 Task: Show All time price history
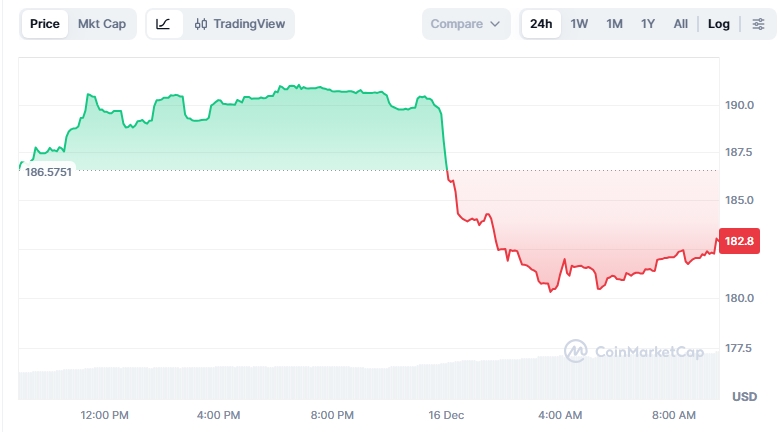pyautogui.click(x=681, y=24)
